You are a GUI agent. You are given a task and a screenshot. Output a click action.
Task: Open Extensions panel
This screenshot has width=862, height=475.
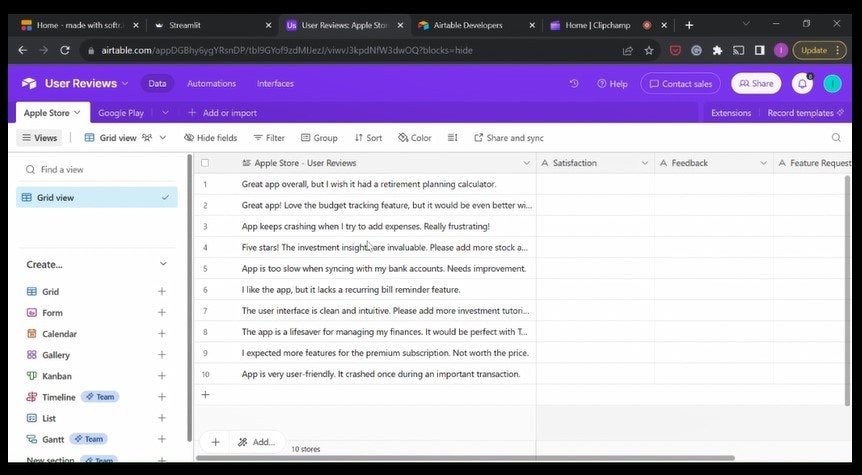(x=731, y=113)
